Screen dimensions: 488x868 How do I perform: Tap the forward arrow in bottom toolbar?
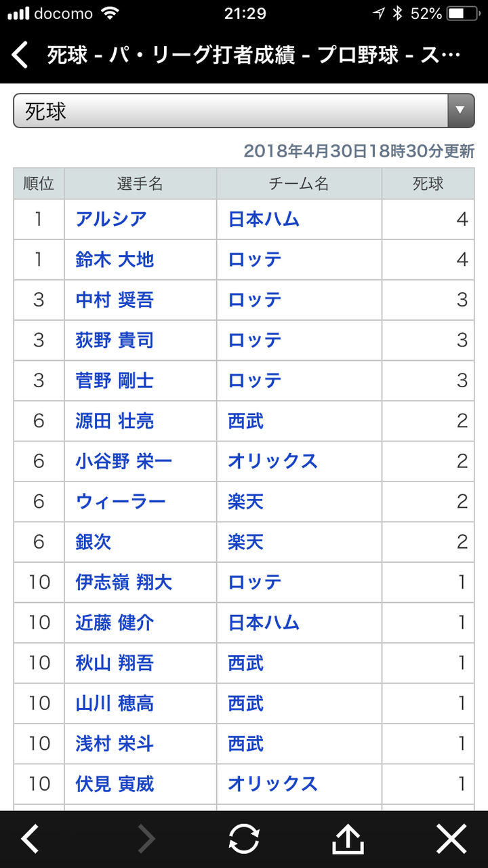click(x=146, y=840)
